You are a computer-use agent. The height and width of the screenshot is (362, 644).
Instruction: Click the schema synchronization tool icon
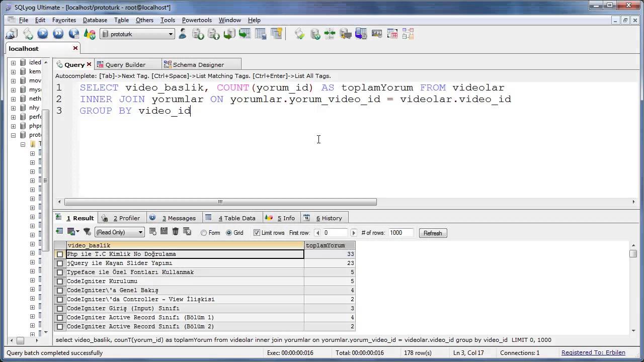(x=299, y=34)
